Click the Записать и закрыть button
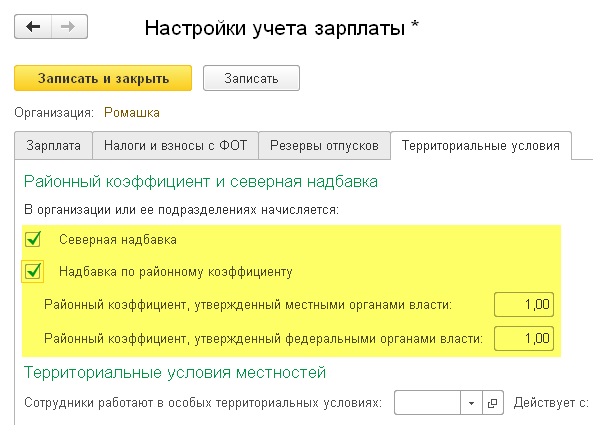 (x=103, y=78)
